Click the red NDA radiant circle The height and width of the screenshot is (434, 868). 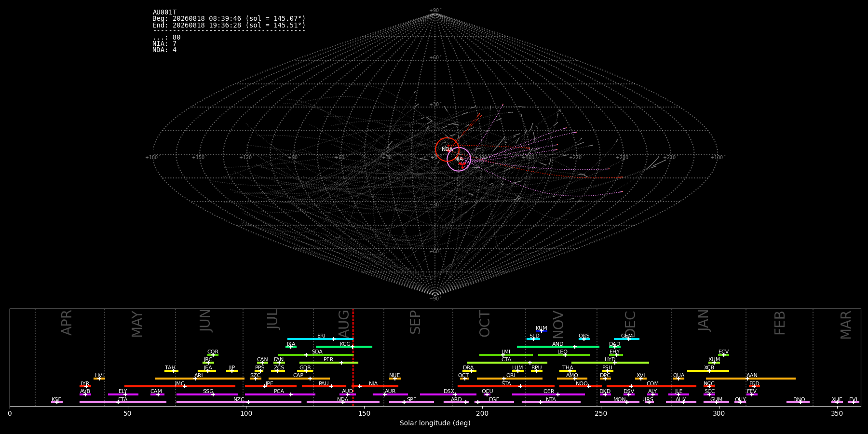447,149
